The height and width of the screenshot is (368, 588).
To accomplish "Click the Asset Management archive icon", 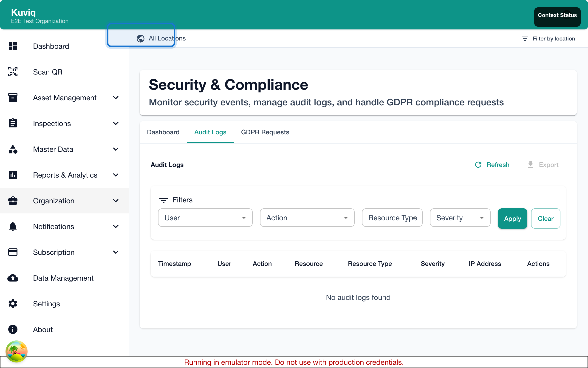I will (13, 98).
